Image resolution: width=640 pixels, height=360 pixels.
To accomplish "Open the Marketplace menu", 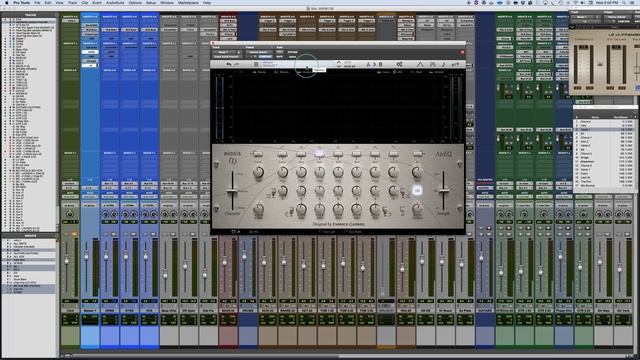I will (188, 2).
